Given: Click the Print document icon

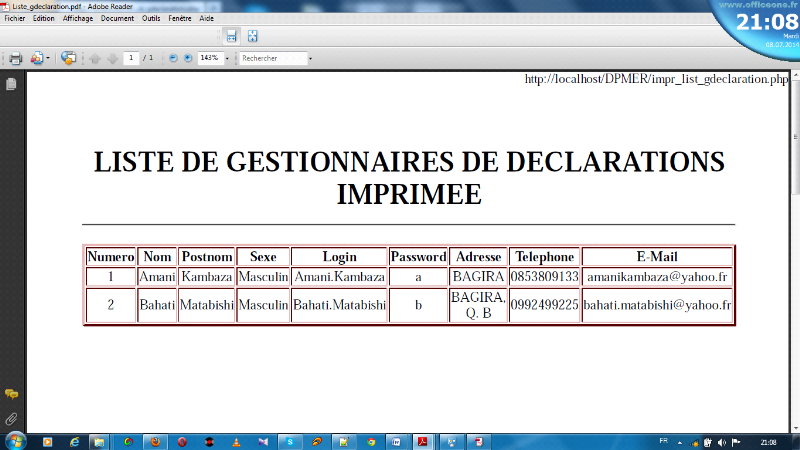Looking at the screenshot, I should pyautogui.click(x=15, y=58).
